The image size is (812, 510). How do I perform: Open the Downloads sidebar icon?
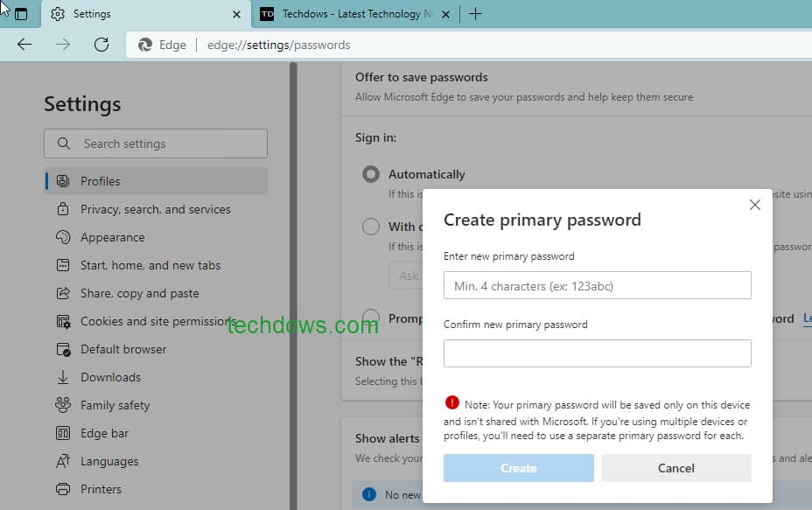(x=61, y=377)
